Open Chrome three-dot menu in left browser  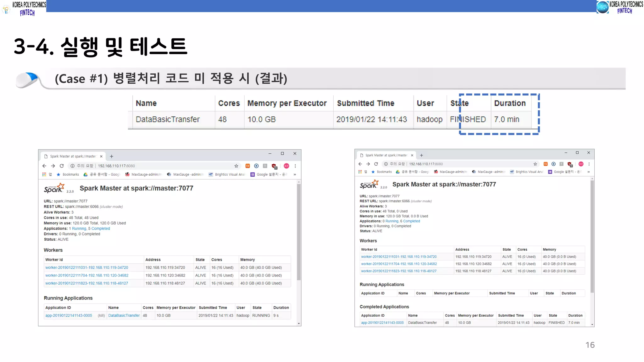pos(295,166)
